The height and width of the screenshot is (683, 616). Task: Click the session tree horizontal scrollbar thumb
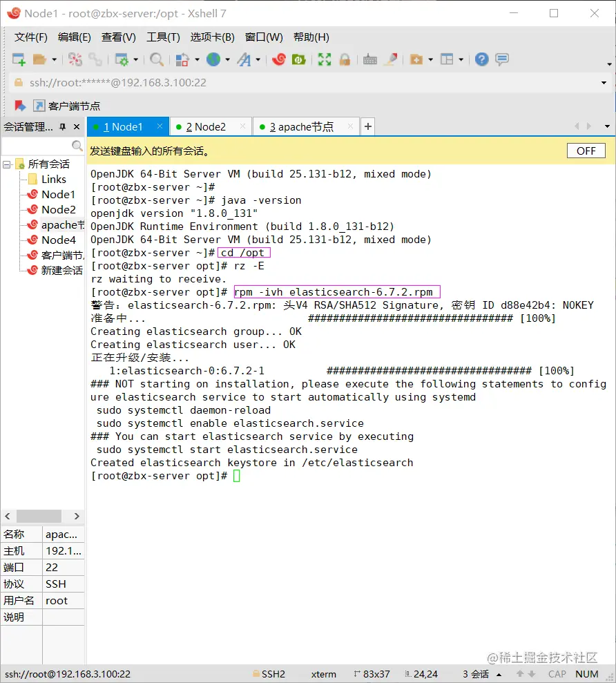[39, 516]
